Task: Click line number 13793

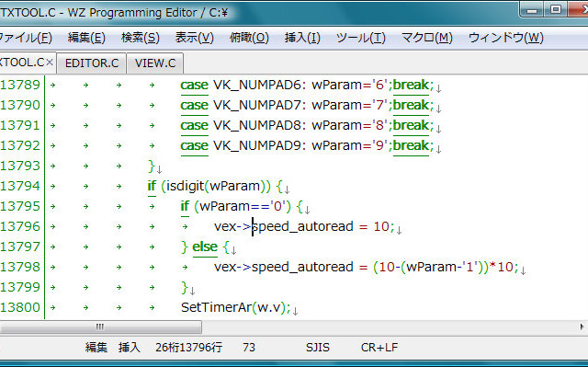Action: 20,166
